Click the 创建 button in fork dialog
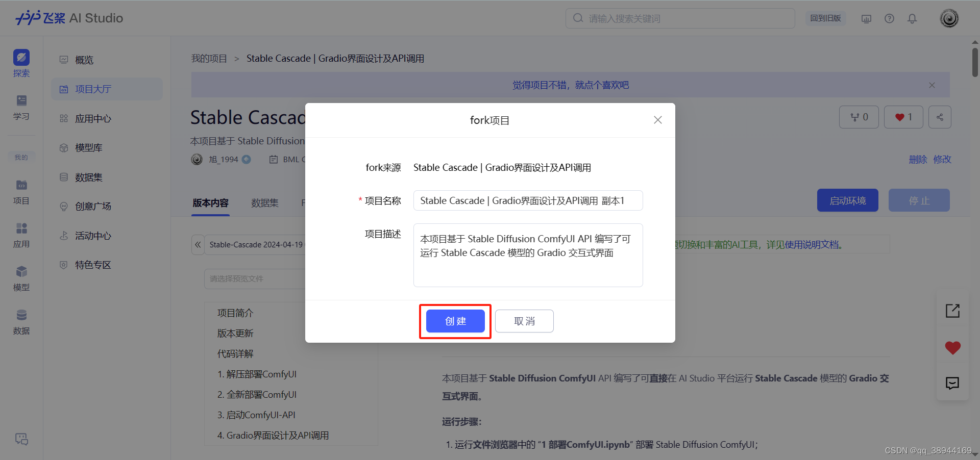This screenshot has width=980, height=460. click(455, 321)
